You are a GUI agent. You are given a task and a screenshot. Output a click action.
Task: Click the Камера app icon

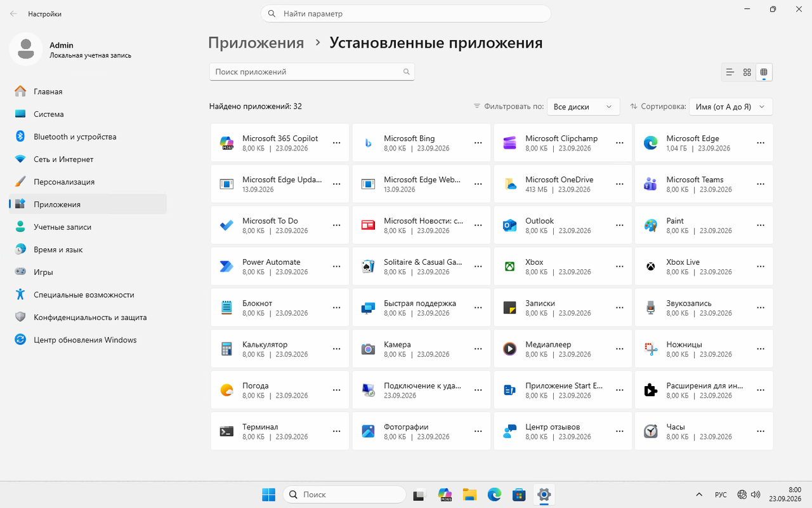coord(368,349)
